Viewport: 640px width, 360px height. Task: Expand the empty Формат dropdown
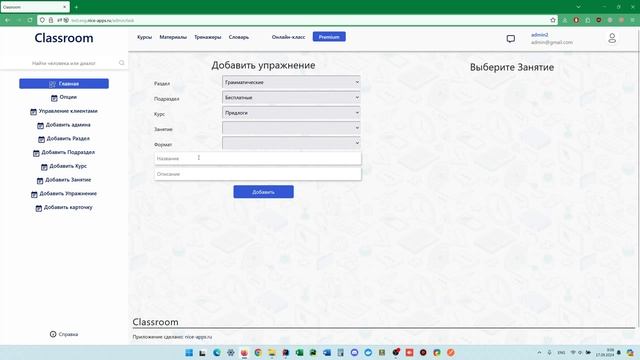pyautogui.click(x=291, y=143)
